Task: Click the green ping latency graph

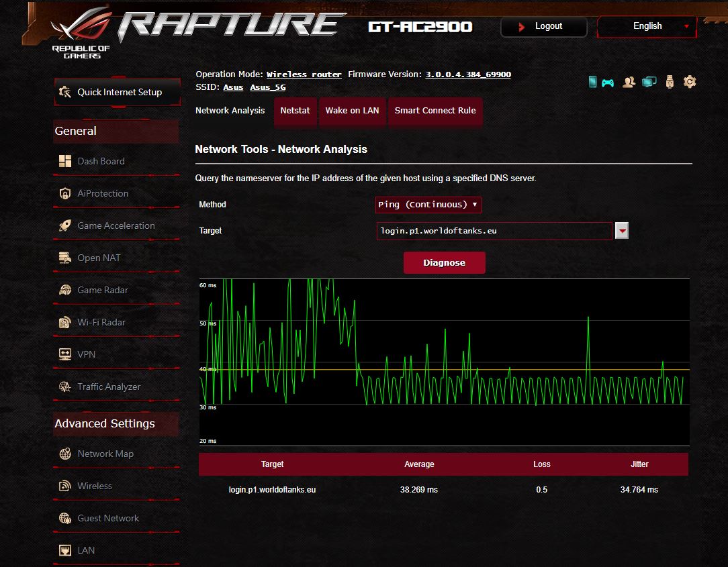Action: click(445, 362)
